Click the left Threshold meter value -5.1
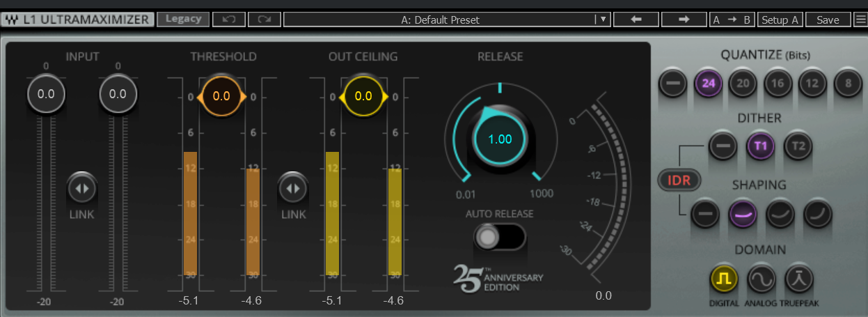868x317 pixels. click(x=189, y=301)
